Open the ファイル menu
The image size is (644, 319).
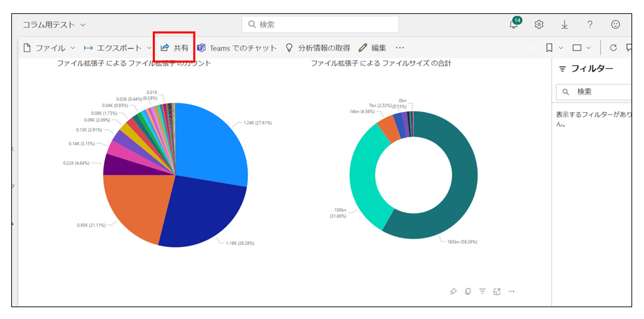click(49, 48)
